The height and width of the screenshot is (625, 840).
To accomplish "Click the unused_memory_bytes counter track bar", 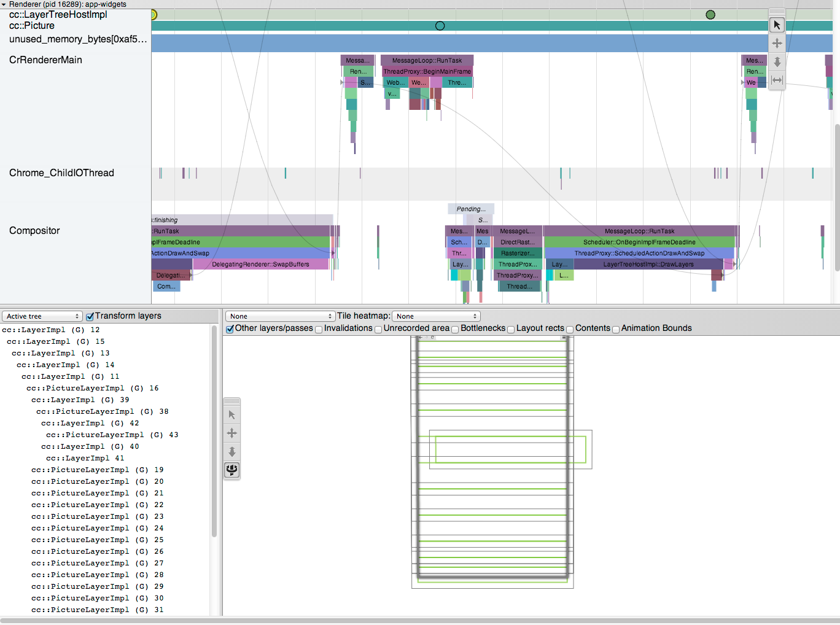I will pyautogui.click(x=491, y=43).
